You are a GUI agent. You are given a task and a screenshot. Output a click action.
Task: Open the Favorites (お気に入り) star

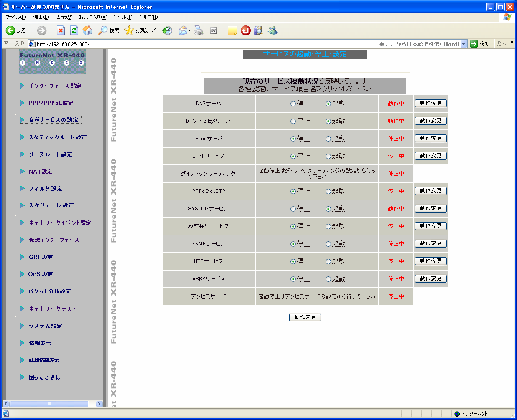(129, 30)
